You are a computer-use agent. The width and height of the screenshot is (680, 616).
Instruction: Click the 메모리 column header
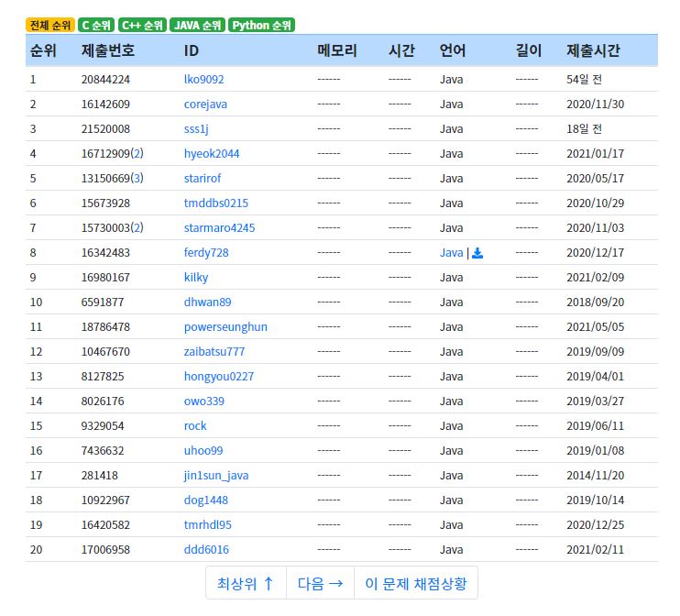click(x=337, y=50)
